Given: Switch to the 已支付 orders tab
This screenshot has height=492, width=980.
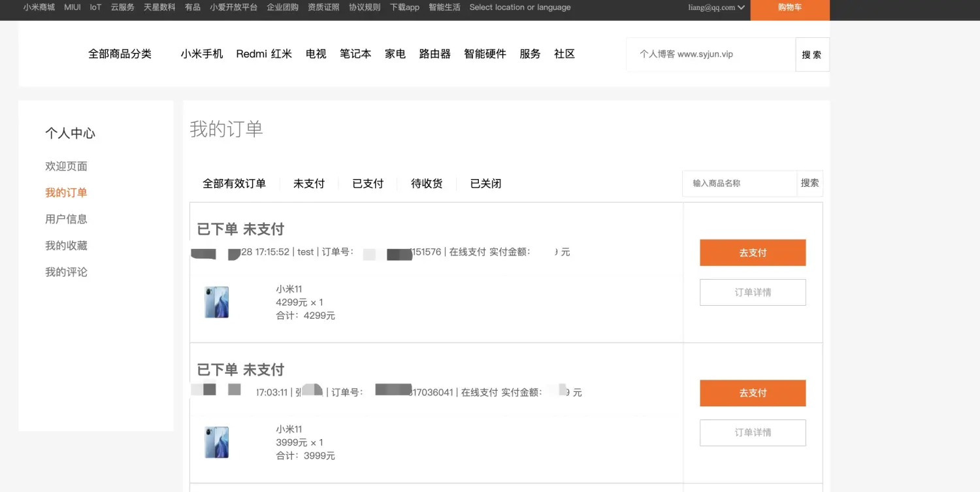Looking at the screenshot, I should point(367,184).
